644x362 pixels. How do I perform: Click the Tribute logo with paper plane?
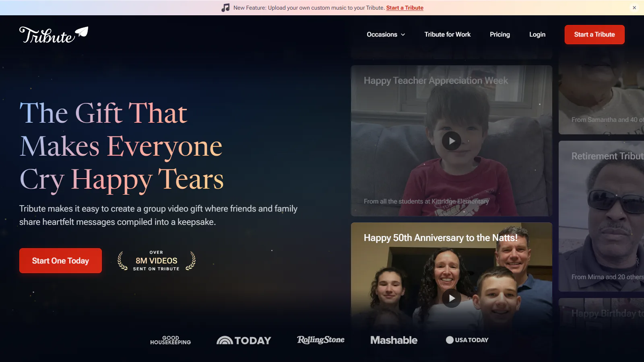click(x=54, y=35)
